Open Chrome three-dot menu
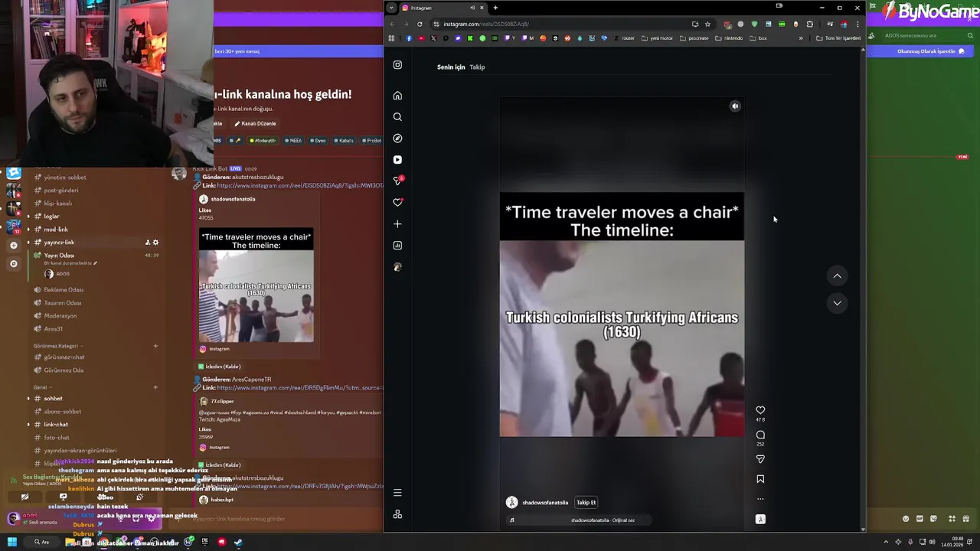Viewport: 980px width, 551px height. (857, 24)
